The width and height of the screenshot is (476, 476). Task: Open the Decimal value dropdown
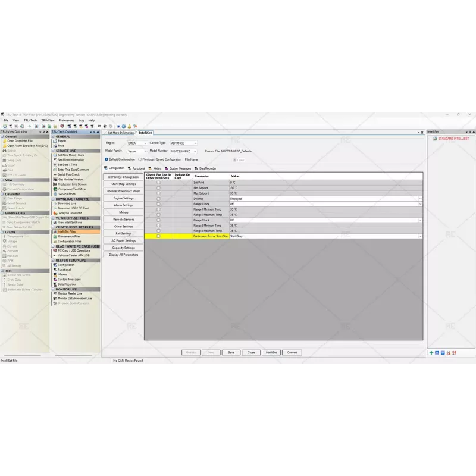(419, 199)
